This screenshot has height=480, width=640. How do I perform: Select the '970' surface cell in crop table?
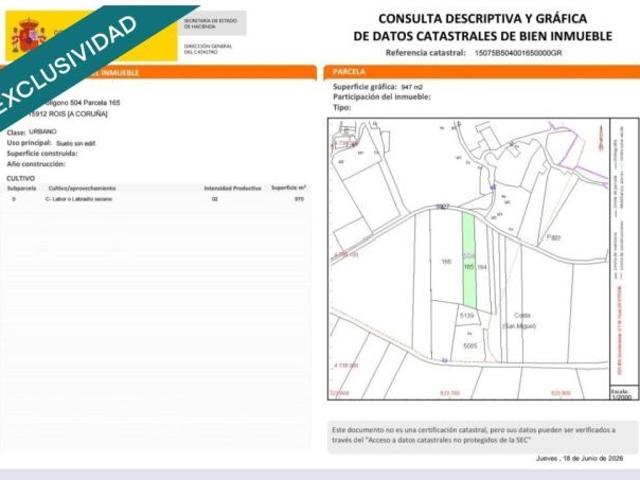(x=299, y=199)
